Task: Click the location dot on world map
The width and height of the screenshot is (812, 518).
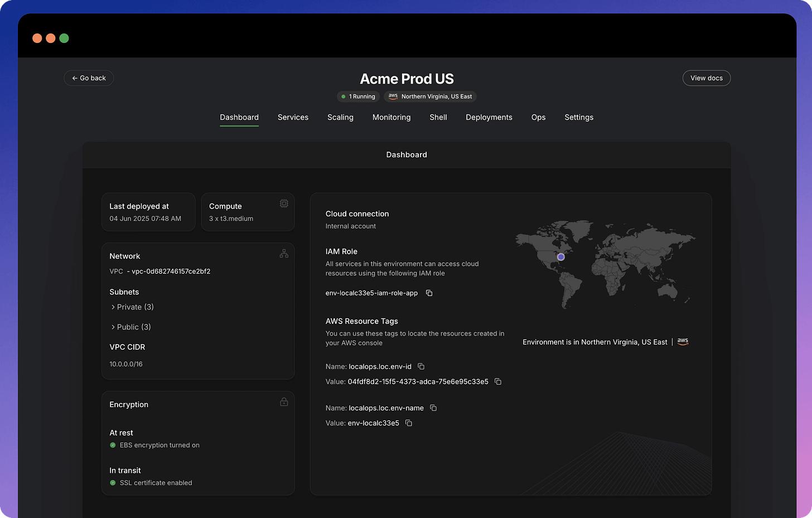Action: [561, 257]
